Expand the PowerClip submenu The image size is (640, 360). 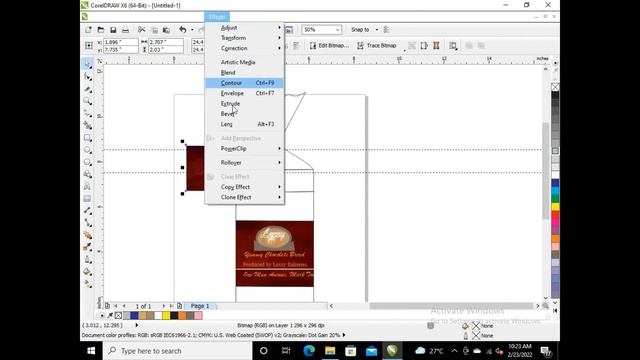click(x=244, y=149)
